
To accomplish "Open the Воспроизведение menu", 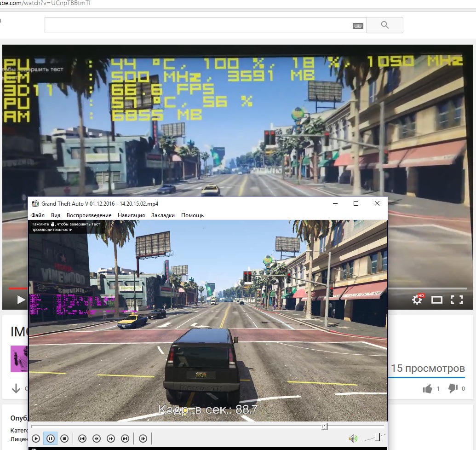I will (x=89, y=215).
